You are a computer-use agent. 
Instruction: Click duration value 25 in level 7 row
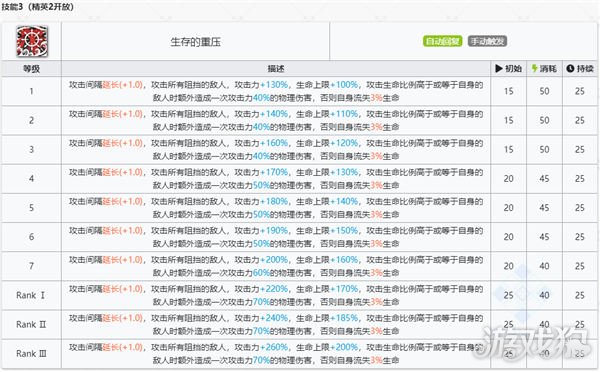(x=580, y=266)
